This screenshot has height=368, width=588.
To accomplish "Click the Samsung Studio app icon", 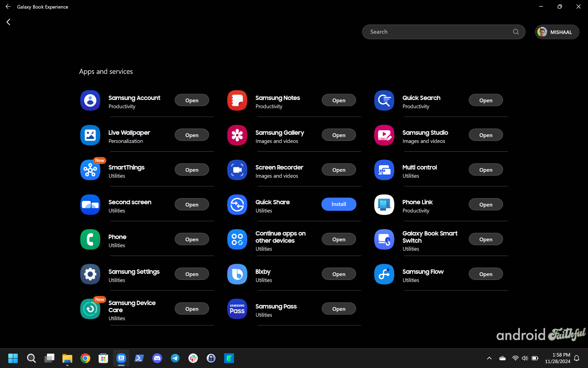I will (384, 135).
